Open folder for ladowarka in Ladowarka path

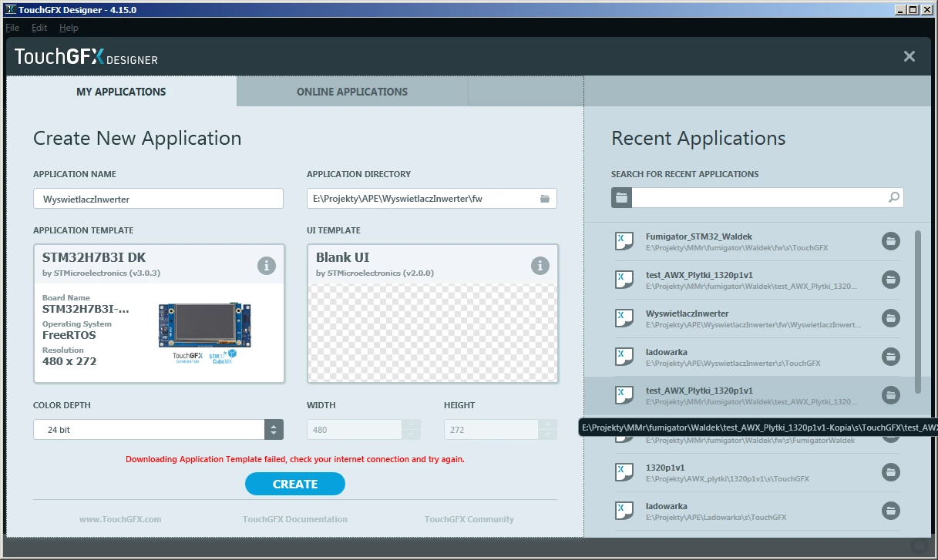890,511
